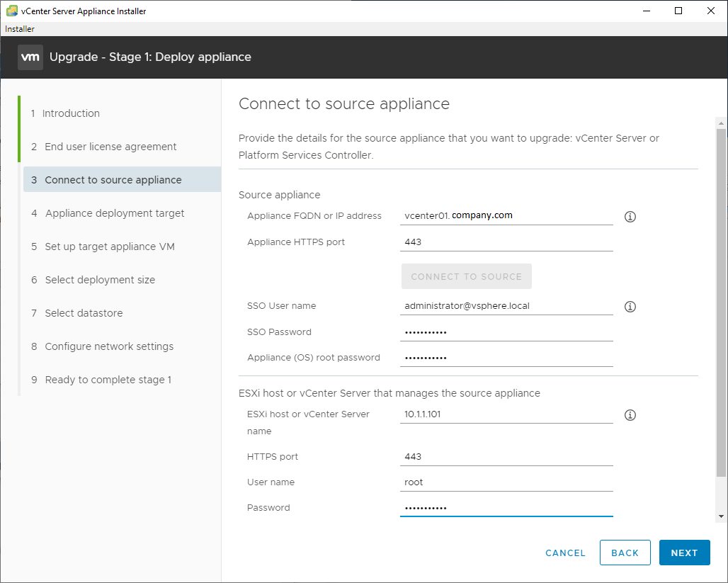Click the vertical scrollbar thumb
This screenshot has height=583, width=728.
721,303
